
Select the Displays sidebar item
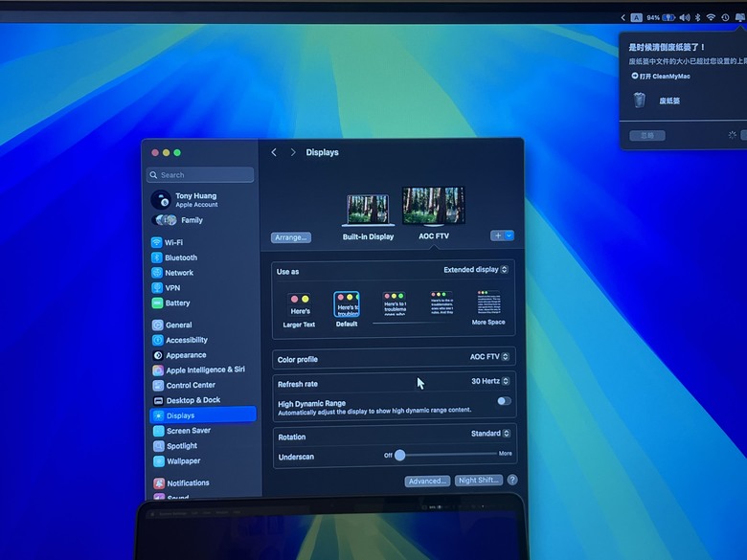(x=203, y=415)
